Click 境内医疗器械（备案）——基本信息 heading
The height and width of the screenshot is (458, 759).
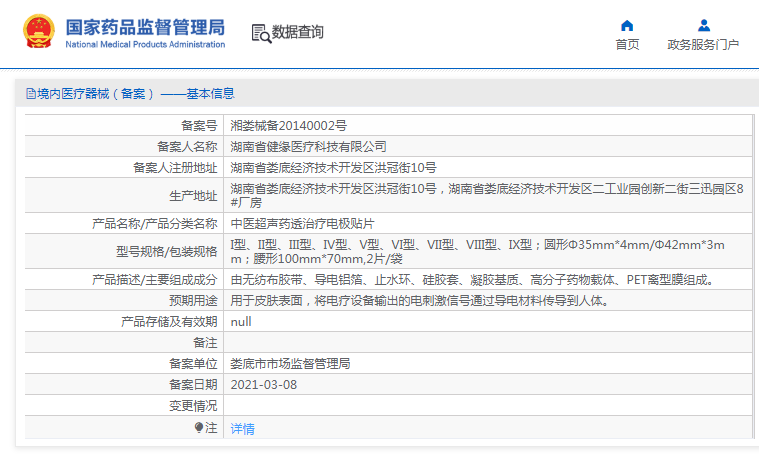coord(136,93)
